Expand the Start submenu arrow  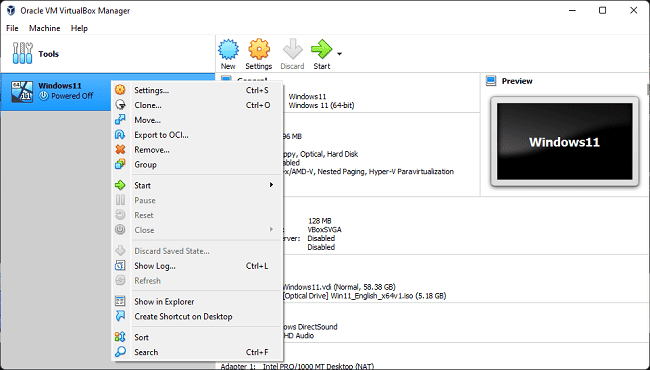272,185
